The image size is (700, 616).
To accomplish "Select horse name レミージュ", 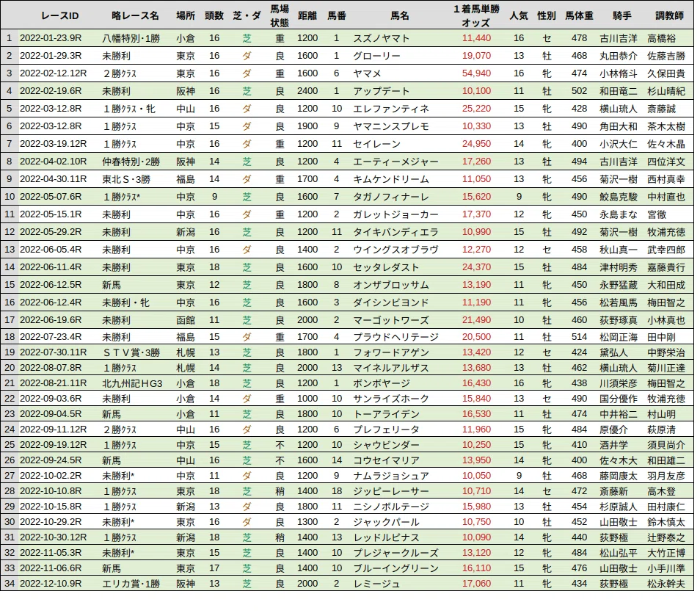I will click(x=376, y=584).
